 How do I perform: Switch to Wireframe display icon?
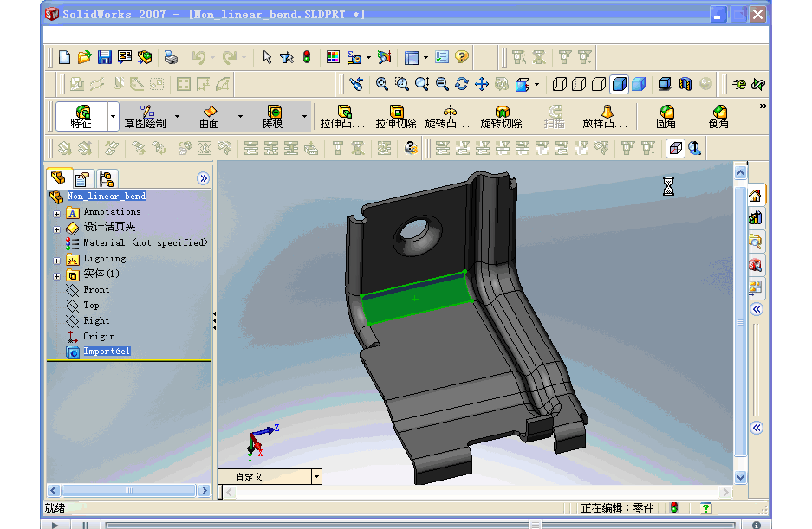[x=559, y=84]
